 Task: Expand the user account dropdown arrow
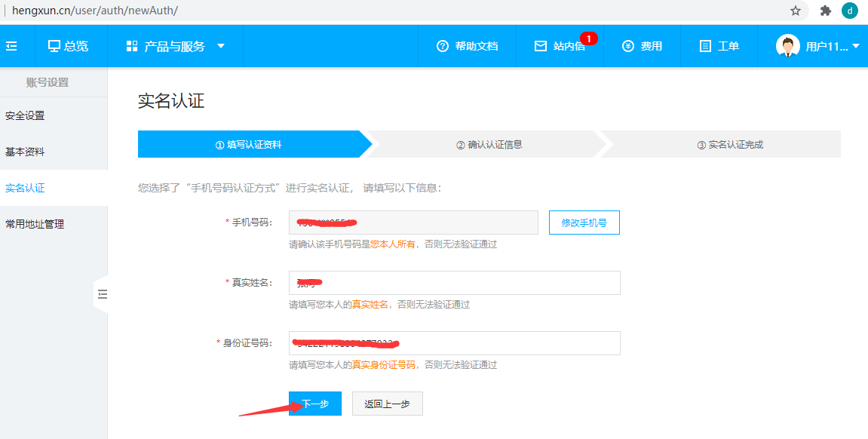(856, 46)
